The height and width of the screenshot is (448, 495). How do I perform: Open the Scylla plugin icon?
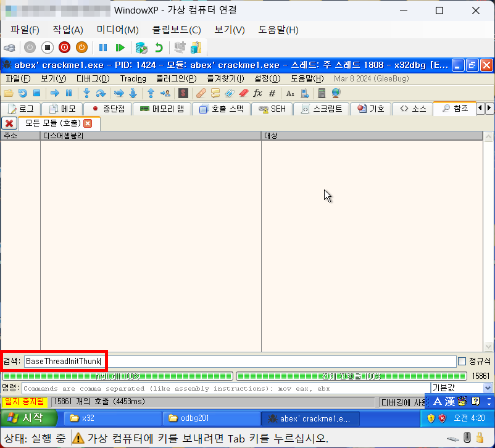(x=183, y=93)
